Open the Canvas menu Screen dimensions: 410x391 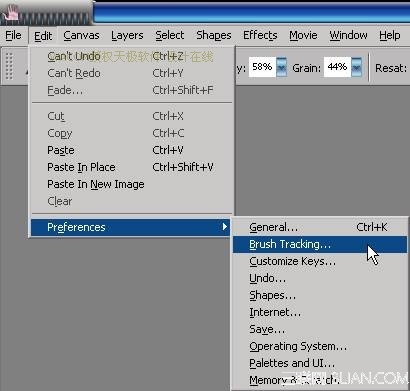coord(81,35)
